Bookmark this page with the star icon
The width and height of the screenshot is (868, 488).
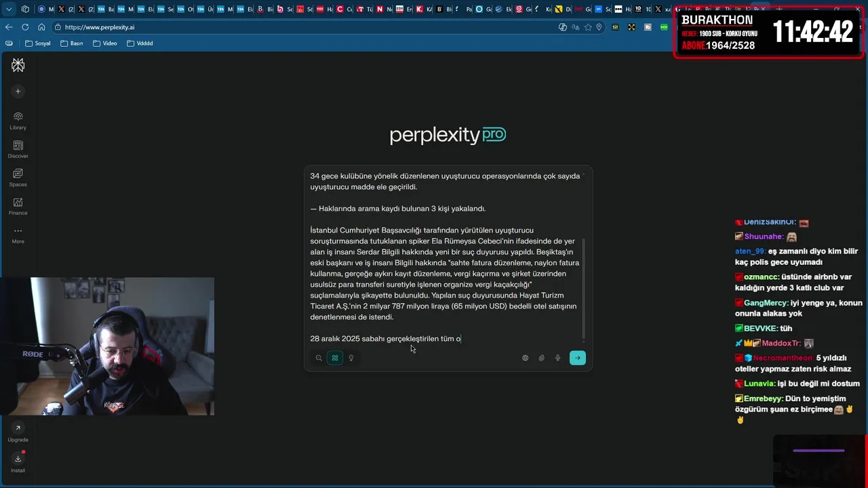point(588,27)
